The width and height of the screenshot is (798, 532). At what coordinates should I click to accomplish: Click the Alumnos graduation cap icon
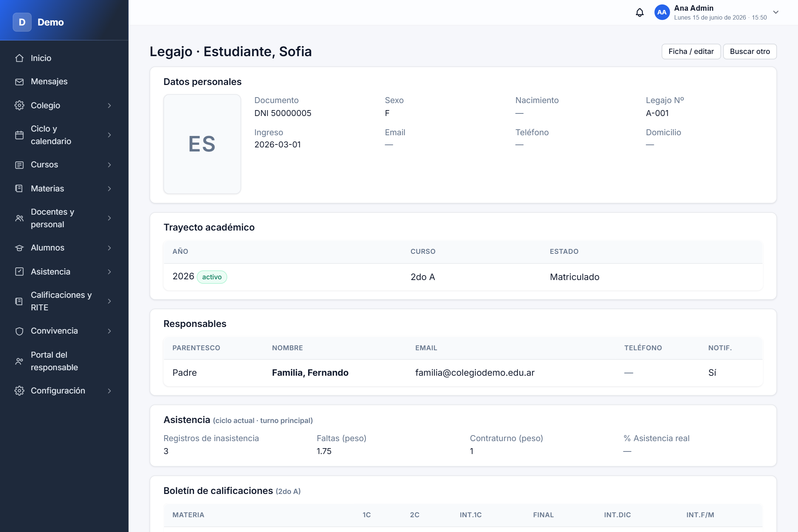[x=19, y=248]
